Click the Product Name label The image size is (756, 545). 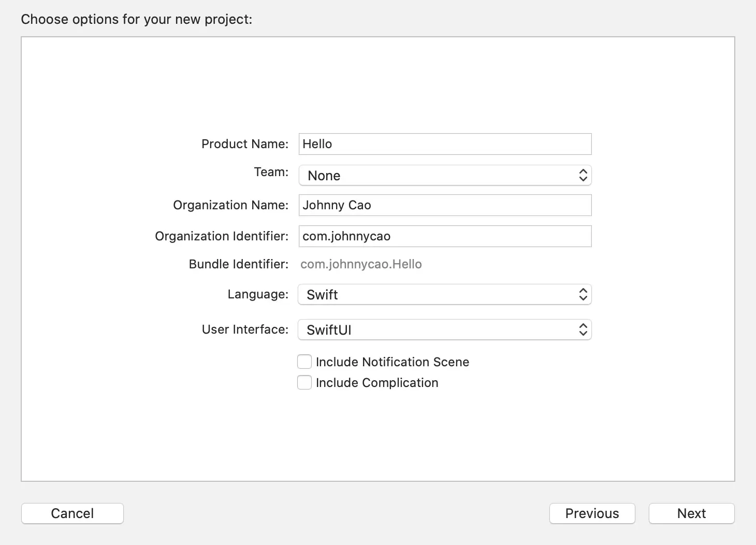coord(244,144)
